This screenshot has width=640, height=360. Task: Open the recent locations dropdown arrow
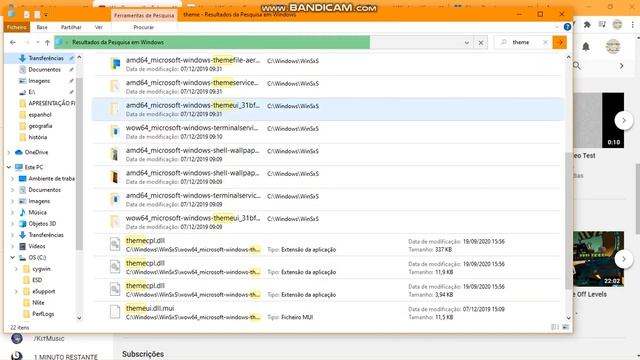[38, 42]
